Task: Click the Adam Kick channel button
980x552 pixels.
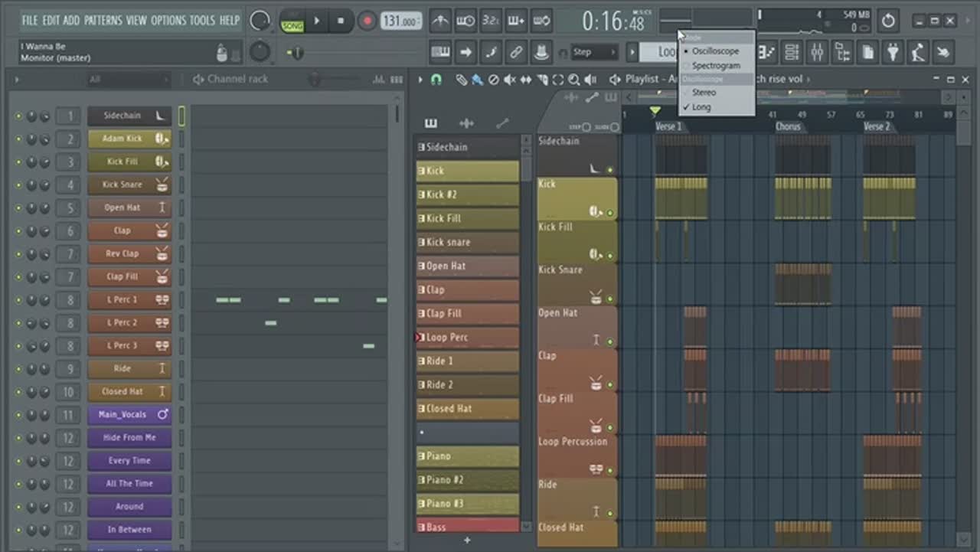Action: [122, 139]
